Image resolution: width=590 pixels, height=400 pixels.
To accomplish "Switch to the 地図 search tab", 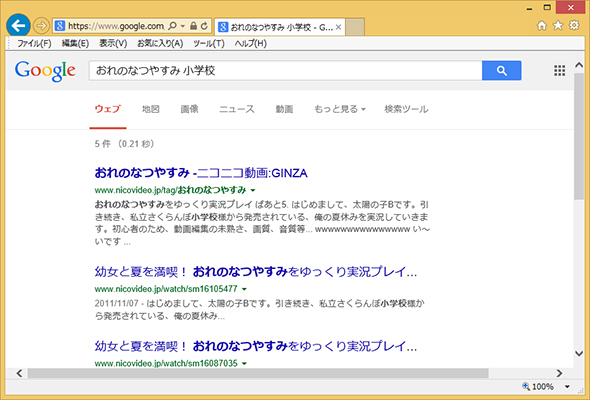I will coord(151,109).
